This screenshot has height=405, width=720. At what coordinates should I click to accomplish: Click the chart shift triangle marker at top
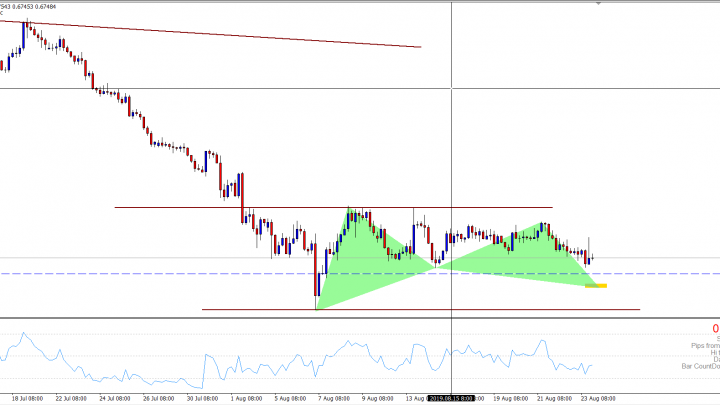pos(599,4)
